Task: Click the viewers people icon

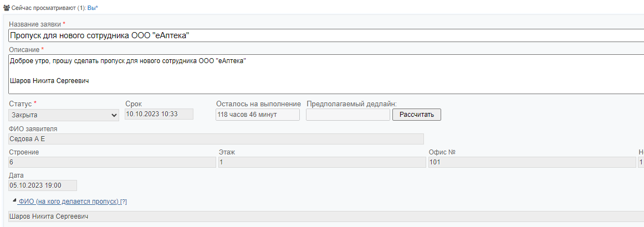Action: point(6,7)
